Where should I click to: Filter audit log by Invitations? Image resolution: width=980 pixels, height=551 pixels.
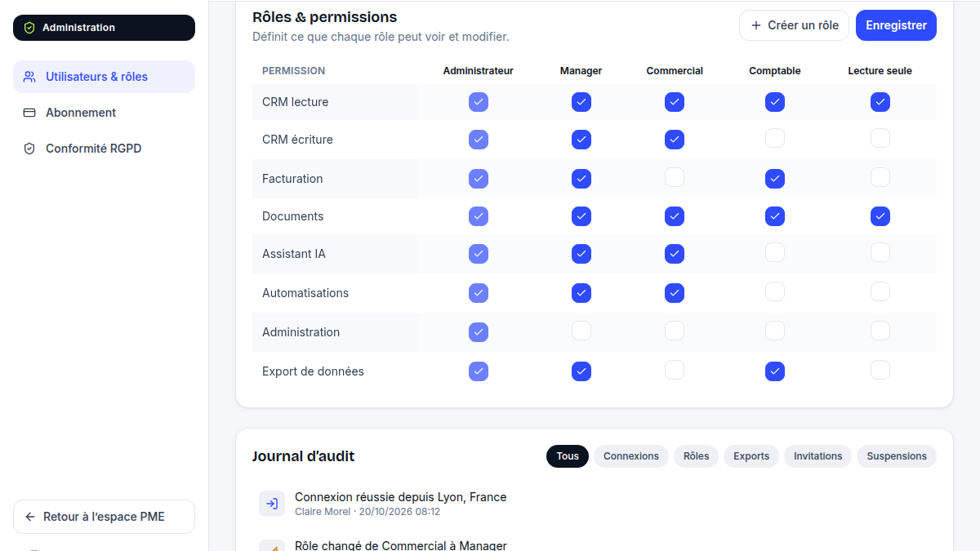click(x=817, y=456)
